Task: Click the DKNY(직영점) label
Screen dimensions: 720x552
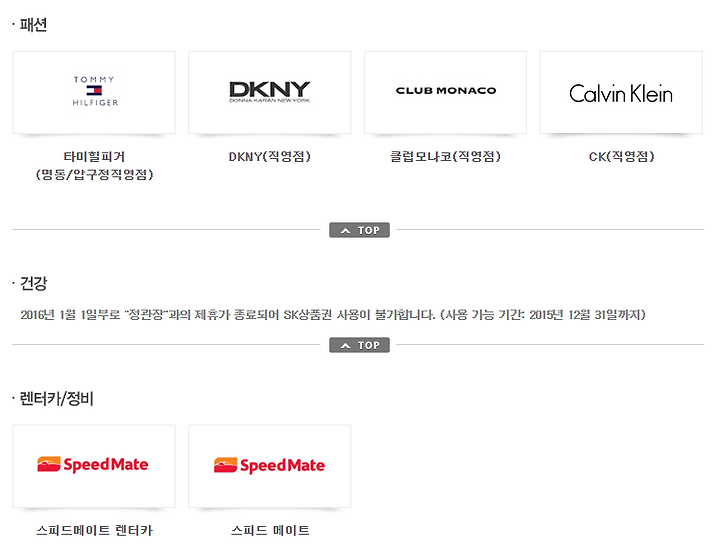Action: (x=270, y=157)
